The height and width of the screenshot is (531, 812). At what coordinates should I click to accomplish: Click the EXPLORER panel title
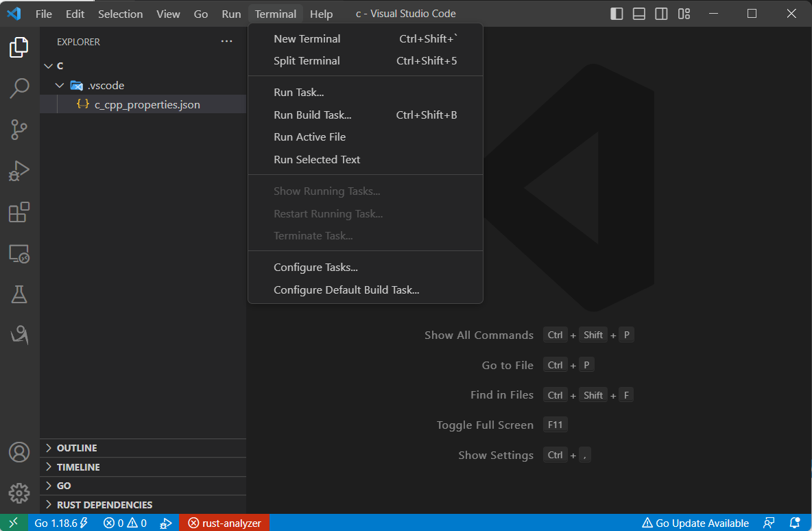78,42
